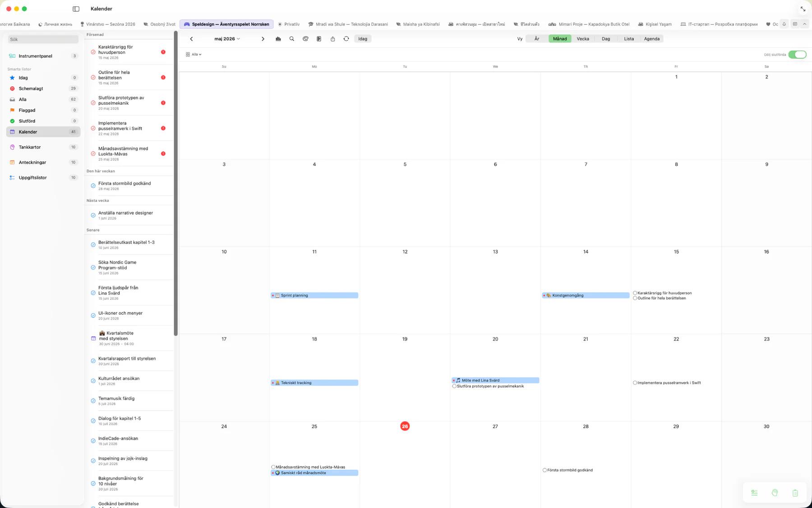This screenshot has width=812, height=508.
Task: Refresh calendar with the sync icon
Action: [x=346, y=39]
